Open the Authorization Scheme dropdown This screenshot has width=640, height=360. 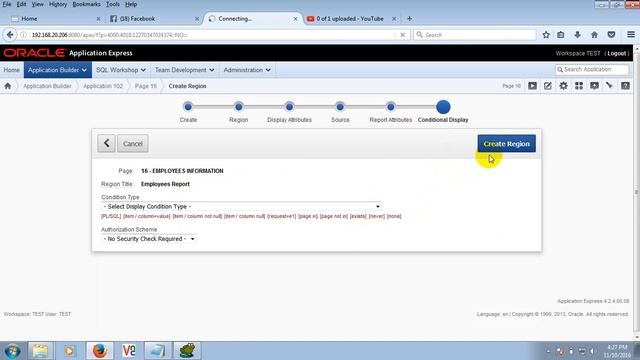point(149,239)
